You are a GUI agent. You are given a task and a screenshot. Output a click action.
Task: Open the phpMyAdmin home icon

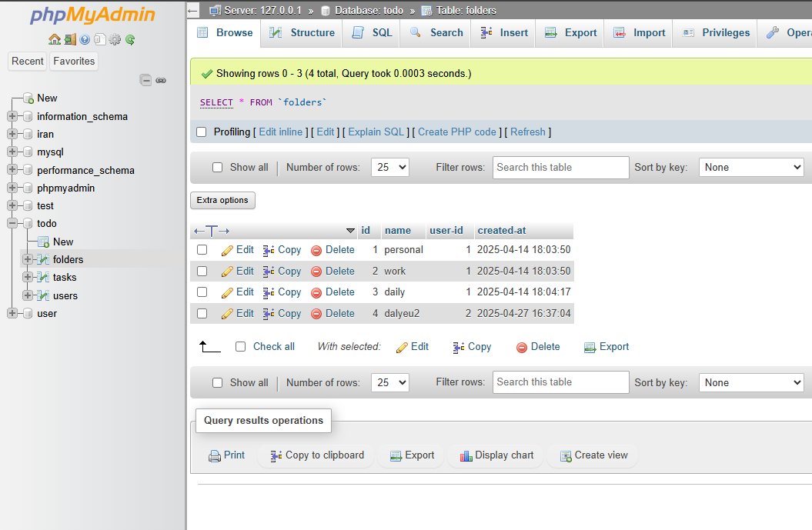(55, 39)
